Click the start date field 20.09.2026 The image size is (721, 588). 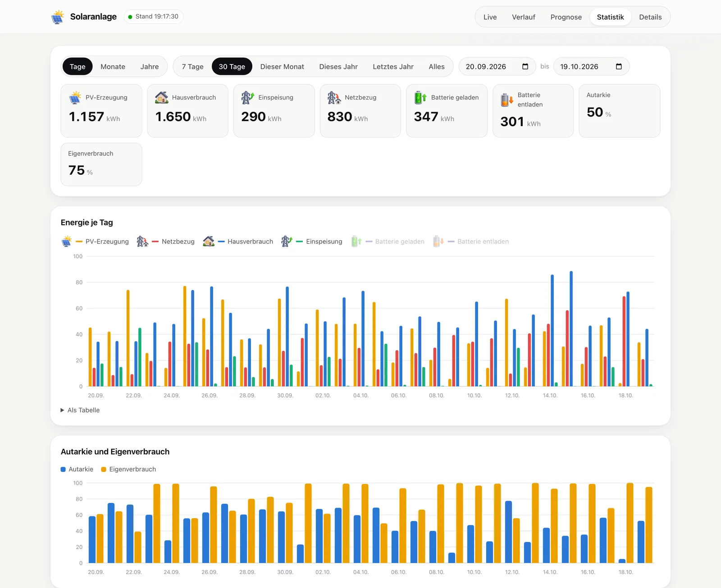(x=497, y=67)
